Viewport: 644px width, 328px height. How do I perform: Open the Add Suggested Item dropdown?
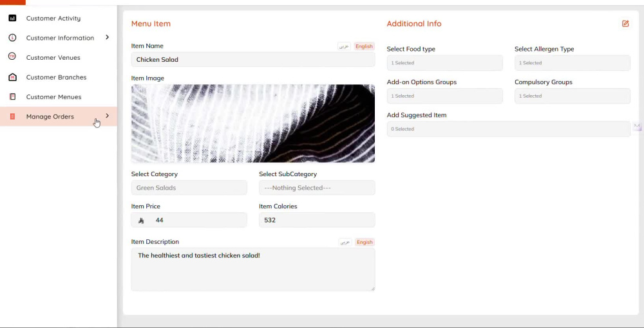coord(509,129)
